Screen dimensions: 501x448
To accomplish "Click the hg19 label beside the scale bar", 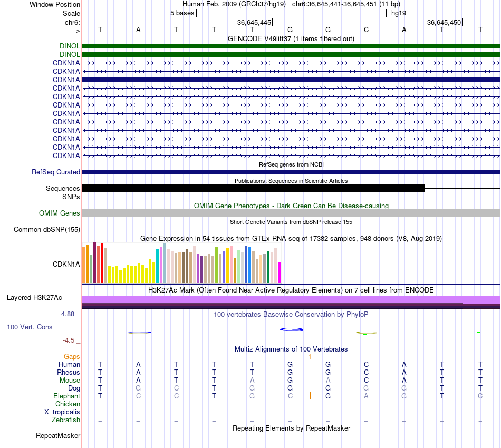I will coord(399,13).
